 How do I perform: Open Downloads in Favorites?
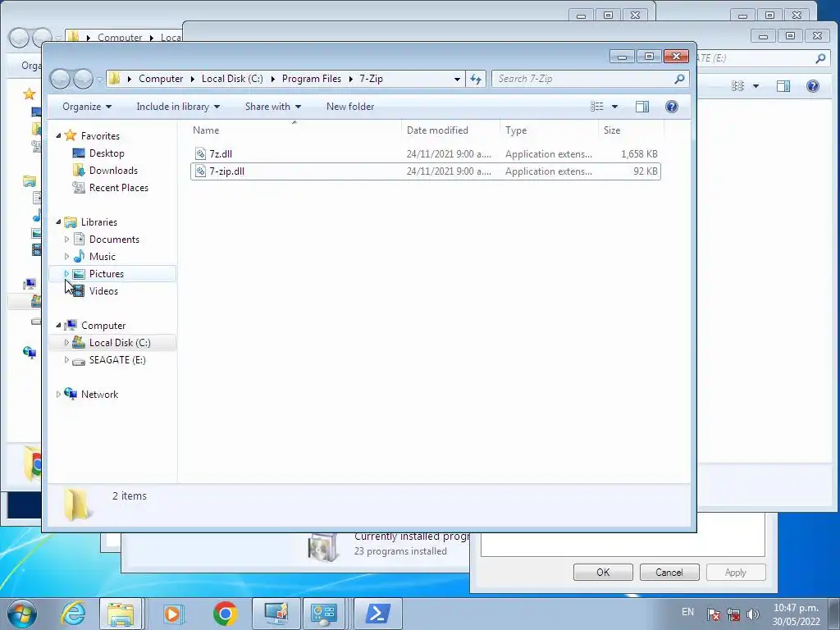tap(113, 171)
